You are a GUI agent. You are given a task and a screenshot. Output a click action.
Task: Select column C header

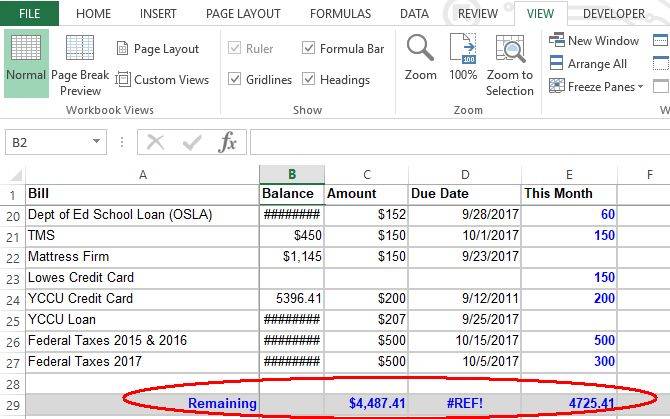[x=367, y=175]
